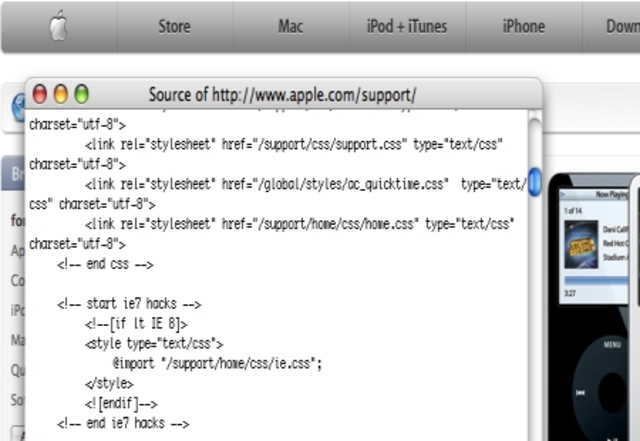Close the source window with red button

point(40,94)
